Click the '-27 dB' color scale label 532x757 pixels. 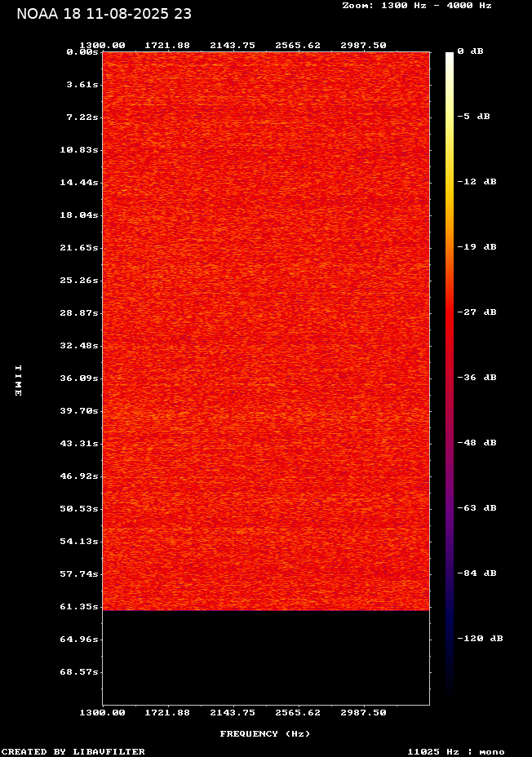477,312
